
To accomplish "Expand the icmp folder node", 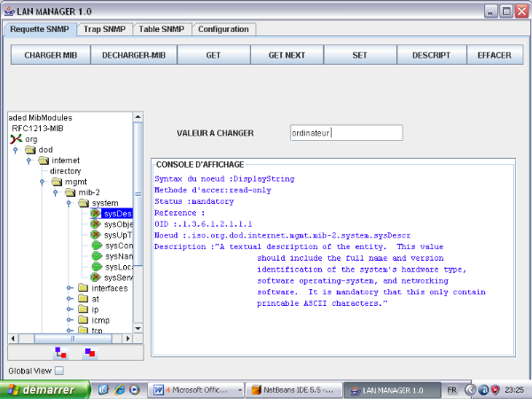I will click(x=70, y=320).
